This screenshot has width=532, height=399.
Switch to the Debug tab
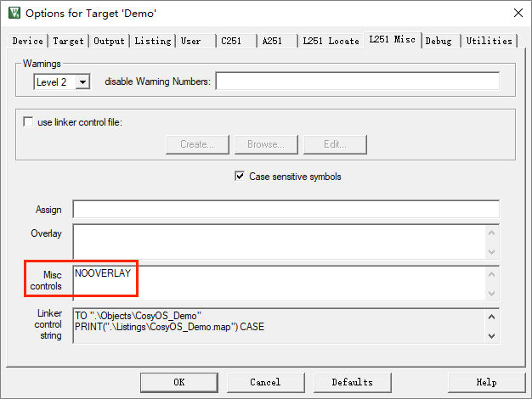pyautogui.click(x=439, y=41)
